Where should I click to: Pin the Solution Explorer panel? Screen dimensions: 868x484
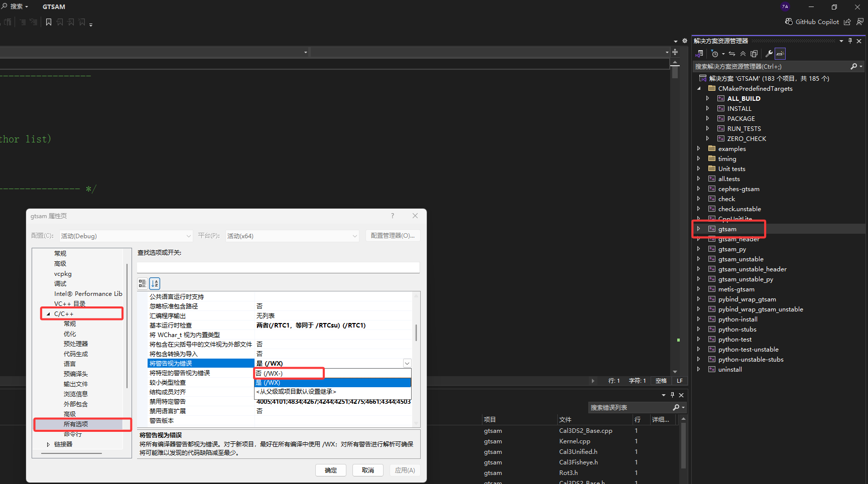[x=850, y=41]
